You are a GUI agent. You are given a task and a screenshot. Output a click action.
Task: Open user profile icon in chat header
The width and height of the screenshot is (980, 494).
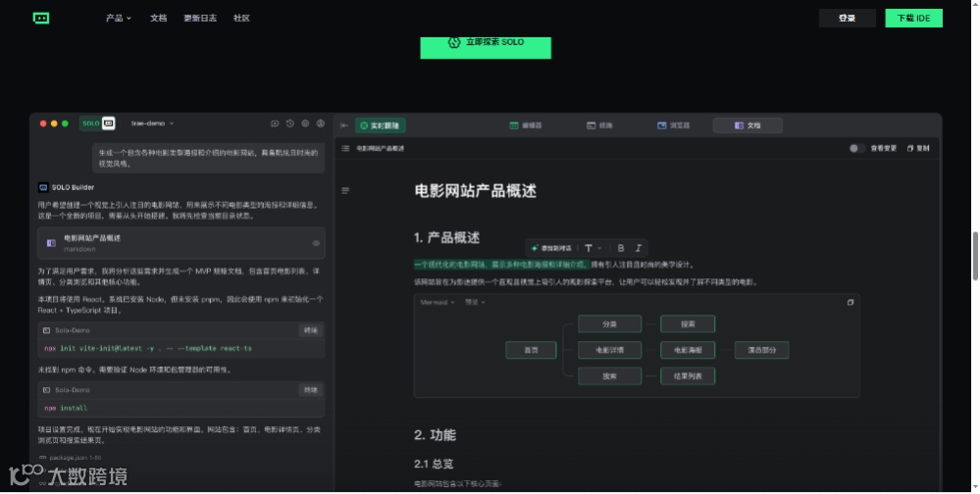click(x=321, y=123)
